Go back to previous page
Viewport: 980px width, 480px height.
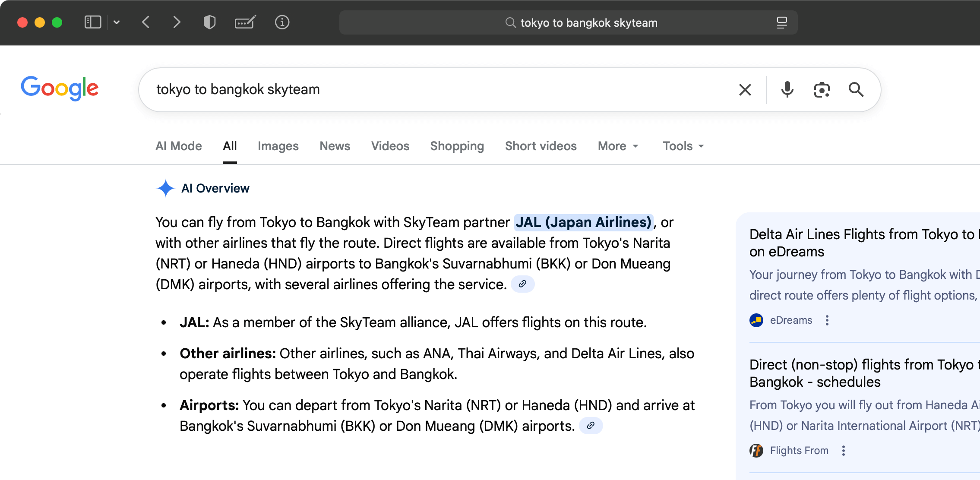pos(146,22)
